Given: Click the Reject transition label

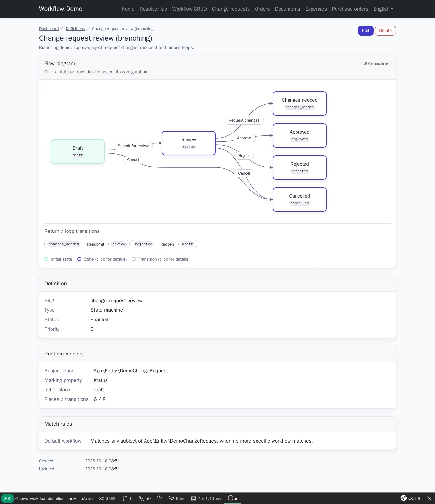Looking at the screenshot, I should point(244,156).
